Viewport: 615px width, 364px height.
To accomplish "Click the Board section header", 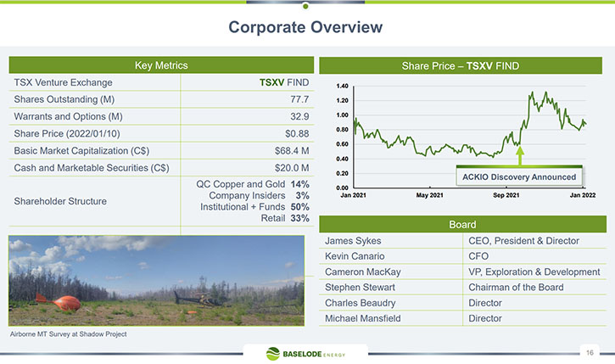I will pos(463,224).
